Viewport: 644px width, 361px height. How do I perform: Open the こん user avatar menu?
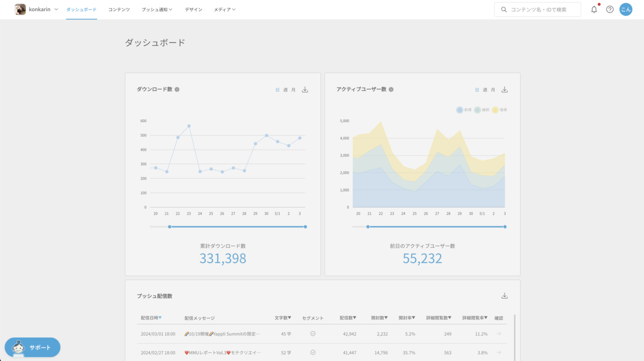[x=626, y=9]
